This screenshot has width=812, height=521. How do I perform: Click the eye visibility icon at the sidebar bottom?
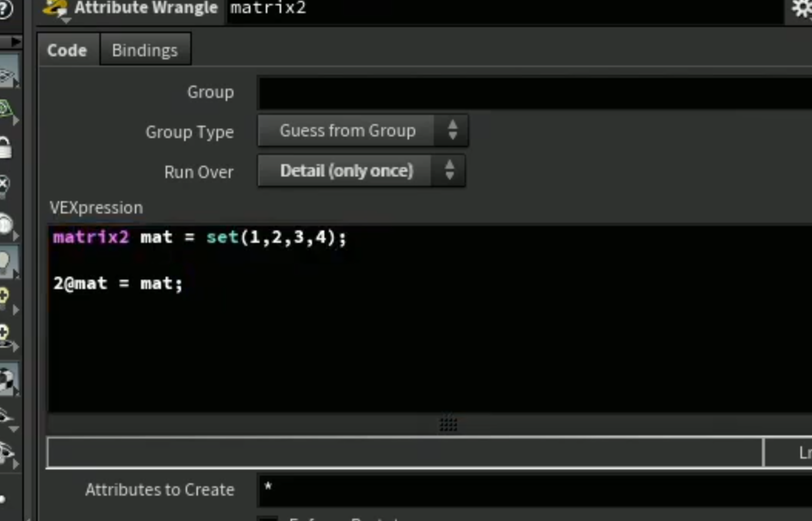coord(7,453)
